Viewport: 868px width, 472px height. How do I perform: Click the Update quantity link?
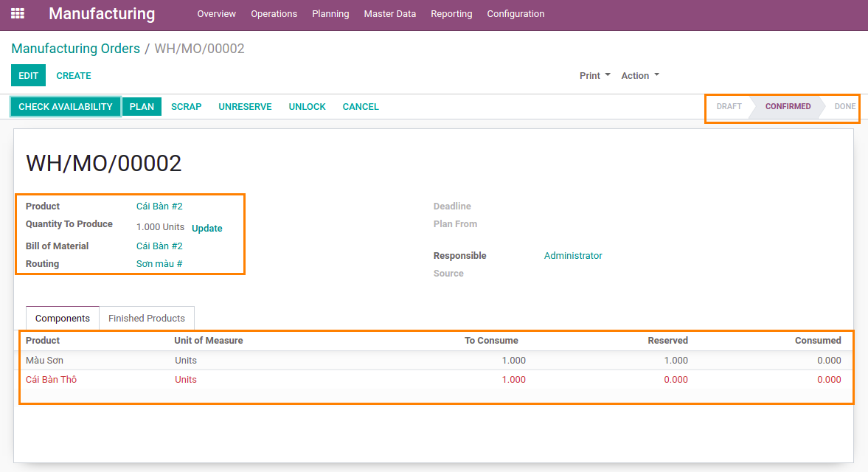coord(207,228)
